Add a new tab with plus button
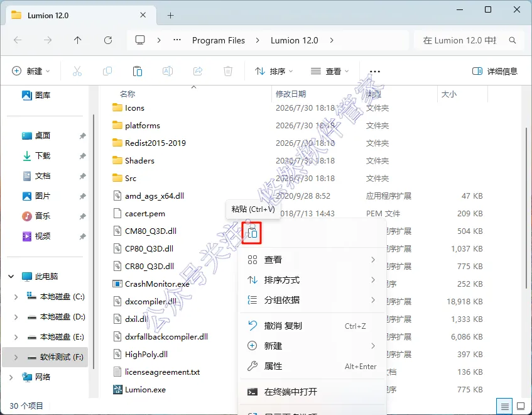Image resolution: width=532 pixels, height=415 pixels. (171, 15)
